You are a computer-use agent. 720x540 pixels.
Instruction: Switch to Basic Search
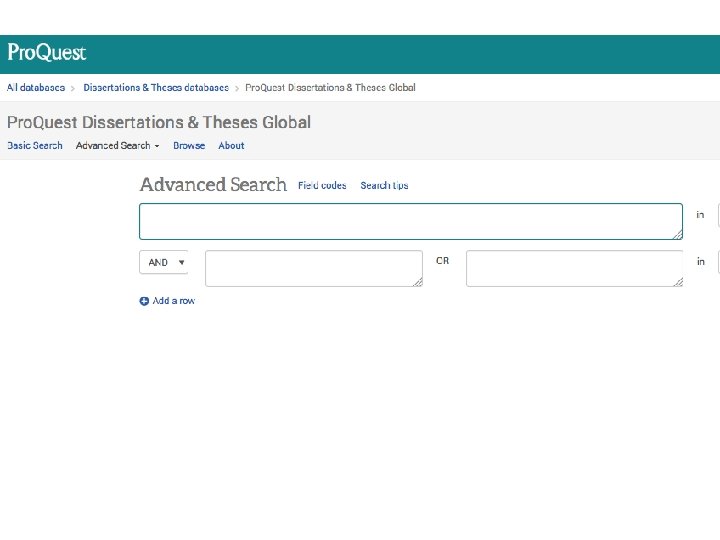tap(35, 146)
